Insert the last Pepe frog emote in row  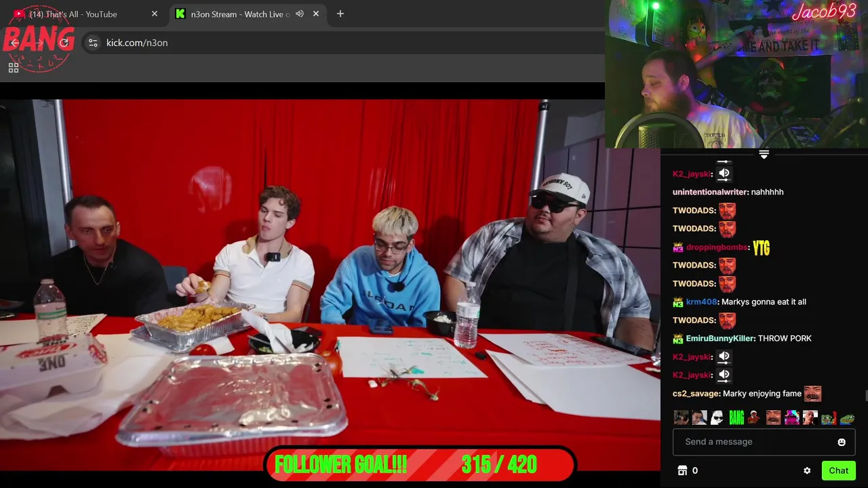[848, 418]
